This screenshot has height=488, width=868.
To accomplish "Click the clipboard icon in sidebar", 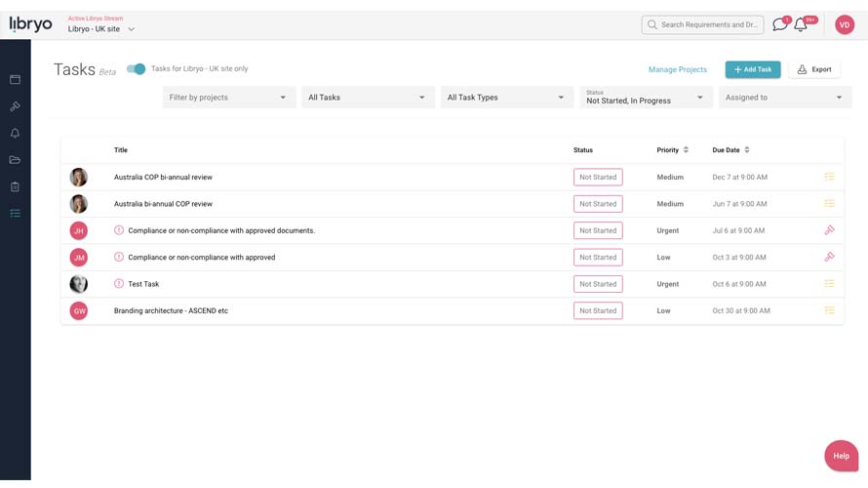I will (x=15, y=186).
